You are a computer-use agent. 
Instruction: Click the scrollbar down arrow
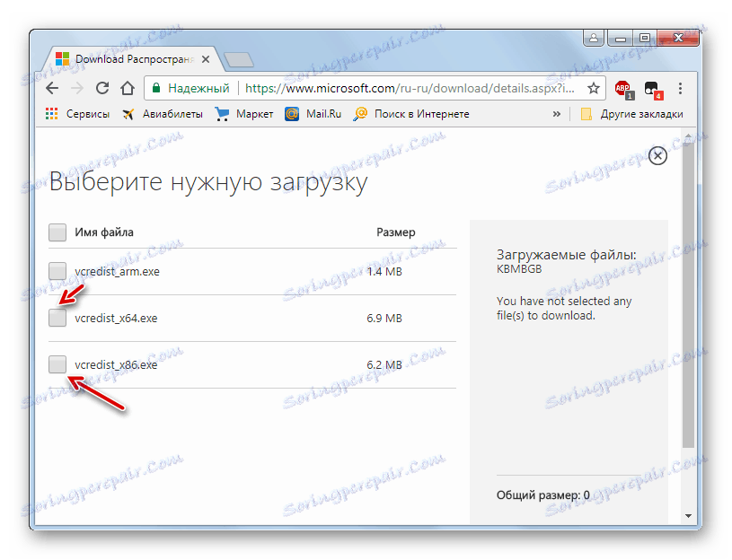[689, 516]
